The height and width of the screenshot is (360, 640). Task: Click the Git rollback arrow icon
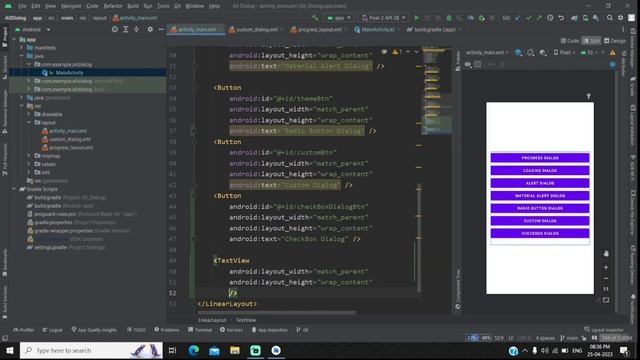(561, 18)
